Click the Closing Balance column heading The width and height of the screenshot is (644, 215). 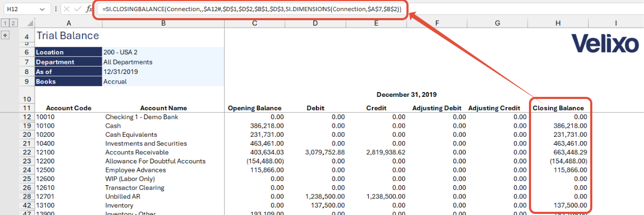(x=558, y=108)
